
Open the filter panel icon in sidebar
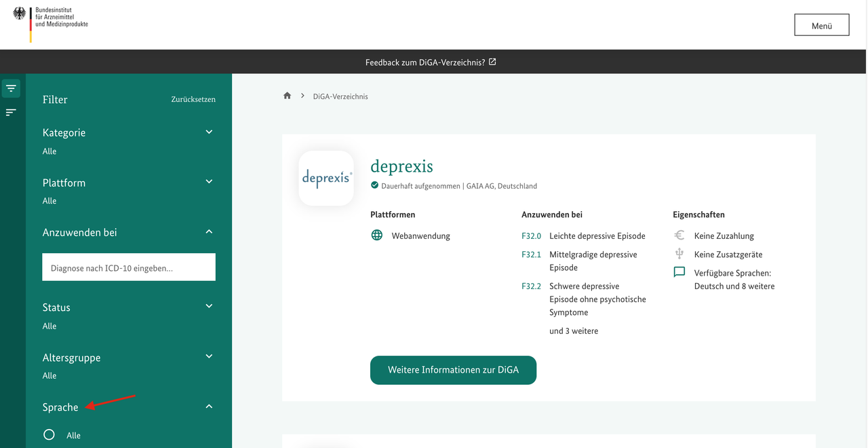point(11,88)
